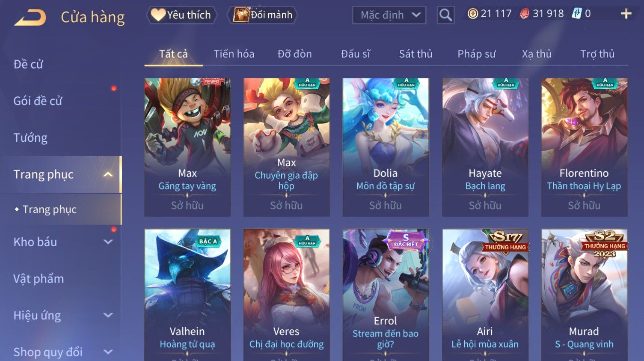Viewport: 644px width, 361px height.
Task: Expand the Kho báu sidebar section
Action: pos(108,242)
